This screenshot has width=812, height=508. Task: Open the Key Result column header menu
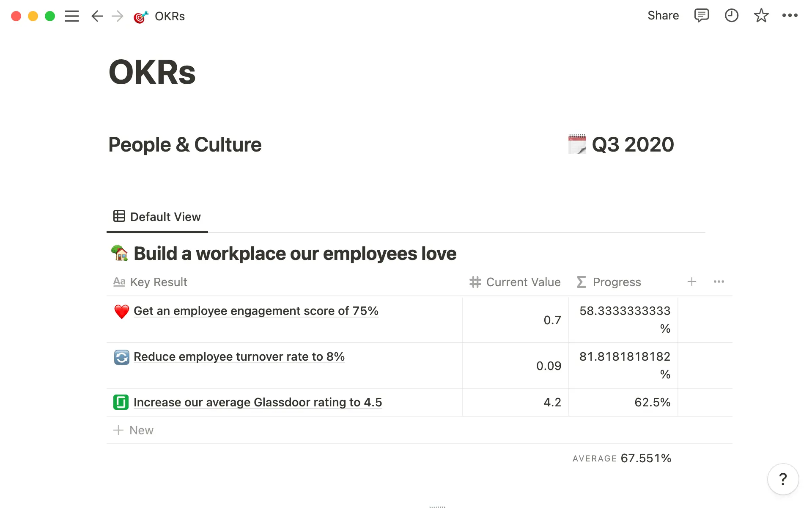point(159,282)
